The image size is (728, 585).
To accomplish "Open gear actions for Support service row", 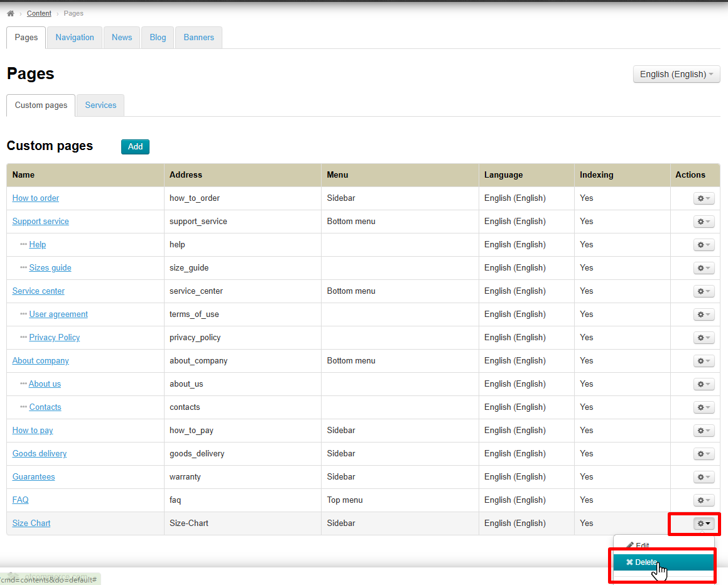I will click(704, 222).
